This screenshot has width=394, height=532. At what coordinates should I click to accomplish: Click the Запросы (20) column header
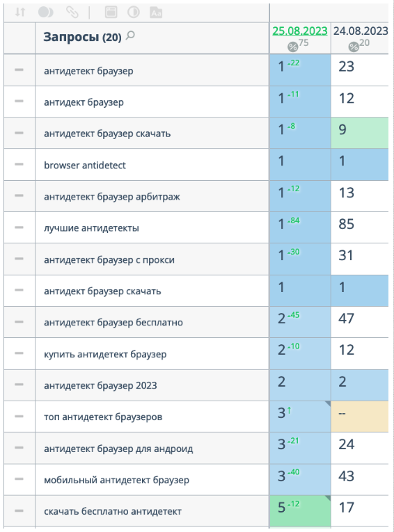tap(82, 37)
